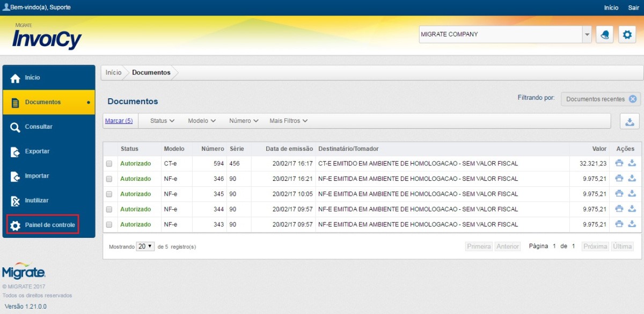Open the MIGRATE COMPANY selector dropdown

586,34
